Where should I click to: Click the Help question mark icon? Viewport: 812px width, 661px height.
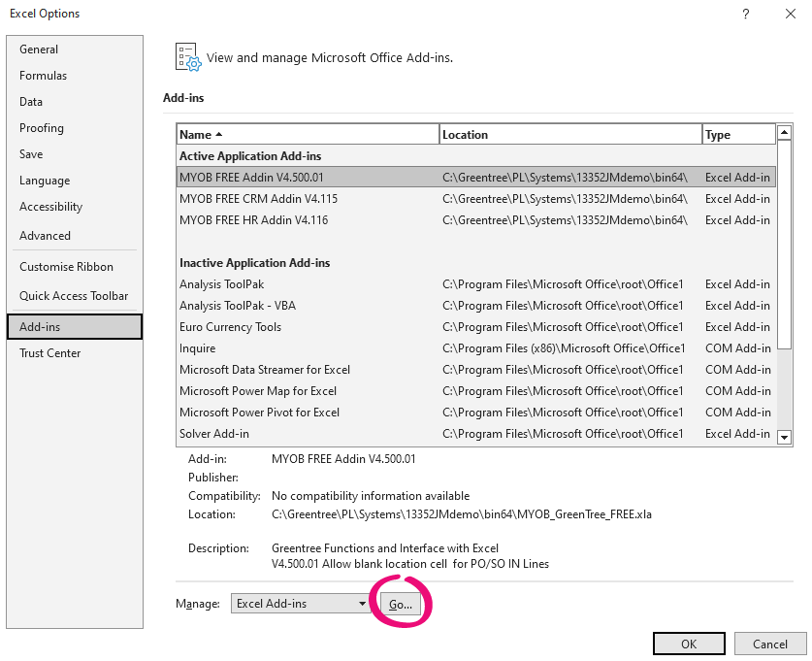click(745, 15)
